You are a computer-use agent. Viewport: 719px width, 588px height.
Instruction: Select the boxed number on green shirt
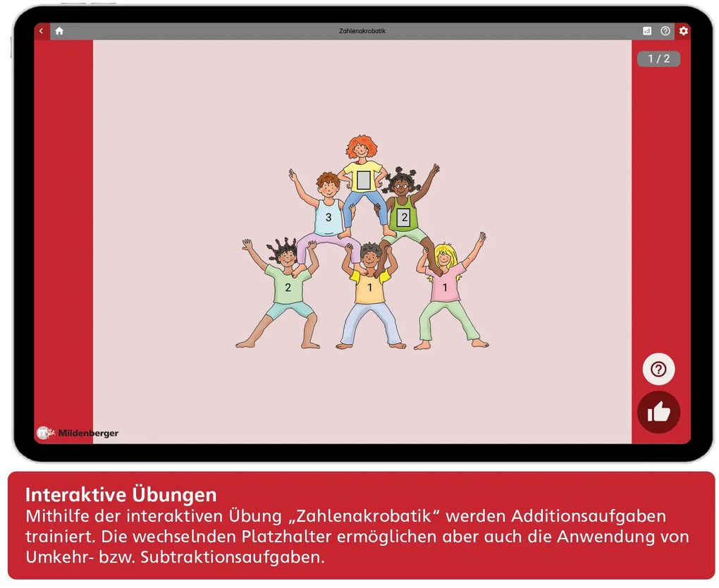pyautogui.click(x=403, y=217)
